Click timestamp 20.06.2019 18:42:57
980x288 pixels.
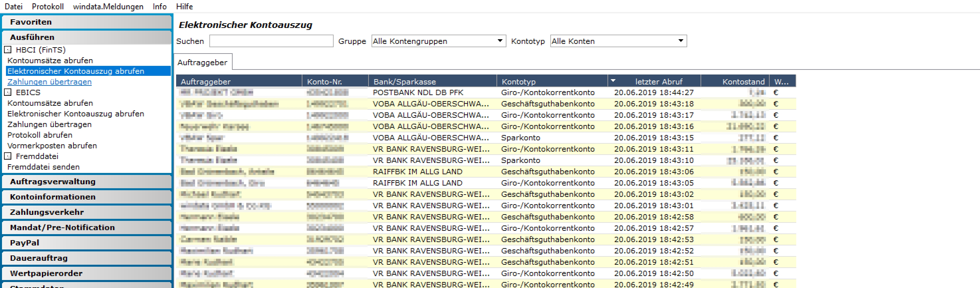[654, 228]
